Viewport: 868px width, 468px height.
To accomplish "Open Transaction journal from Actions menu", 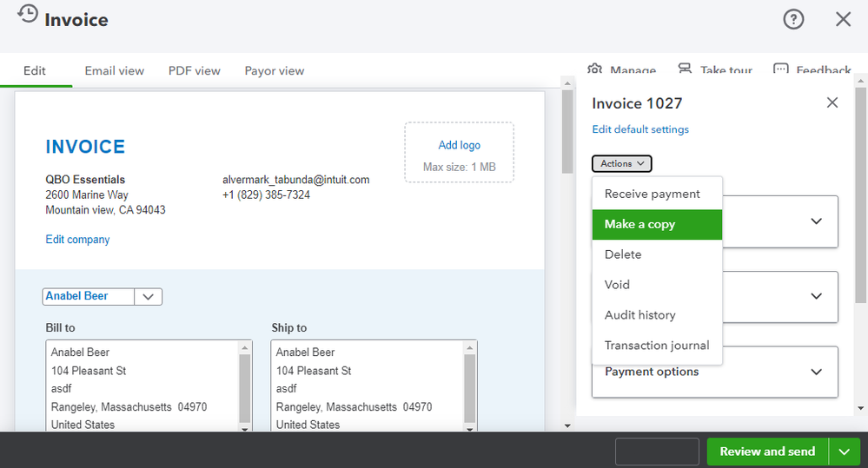I will point(657,346).
